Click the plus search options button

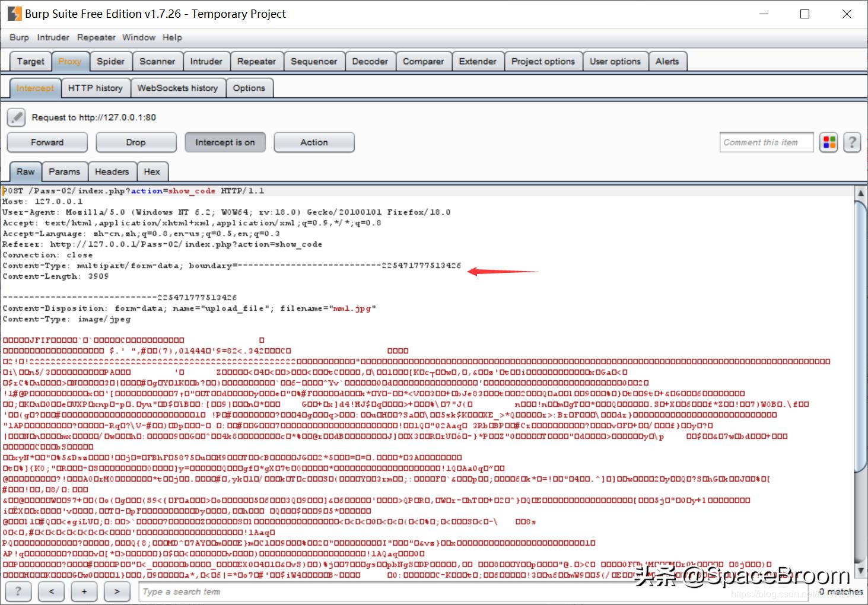[84, 591]
